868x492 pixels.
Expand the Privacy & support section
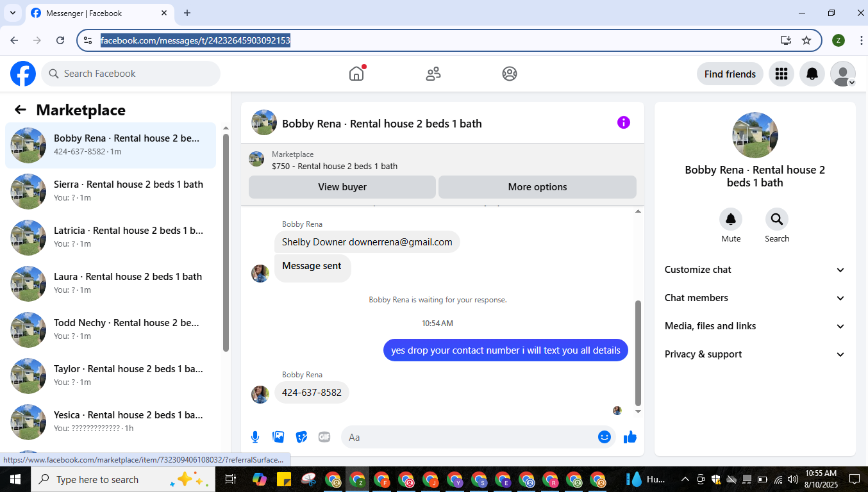(x=755, y=354)
